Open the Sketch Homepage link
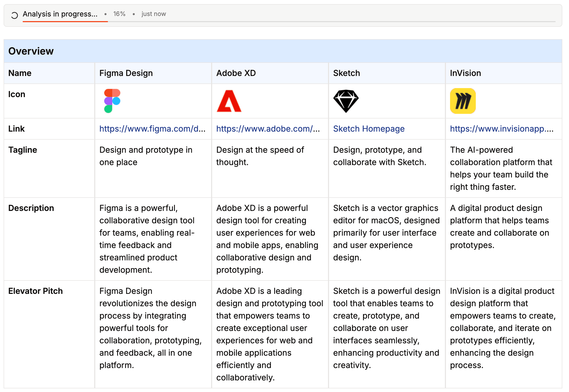 click(x=369, y=129)
